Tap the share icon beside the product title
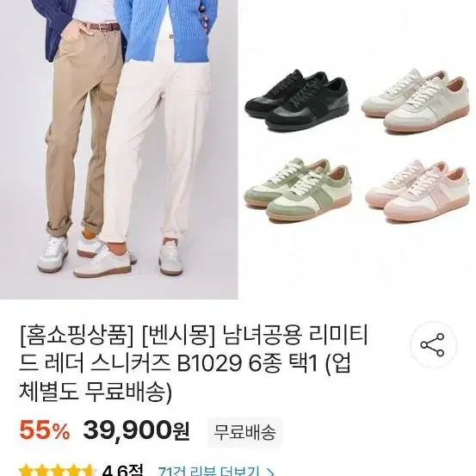Screen dimensions: 476x476 tap(432, 345)
